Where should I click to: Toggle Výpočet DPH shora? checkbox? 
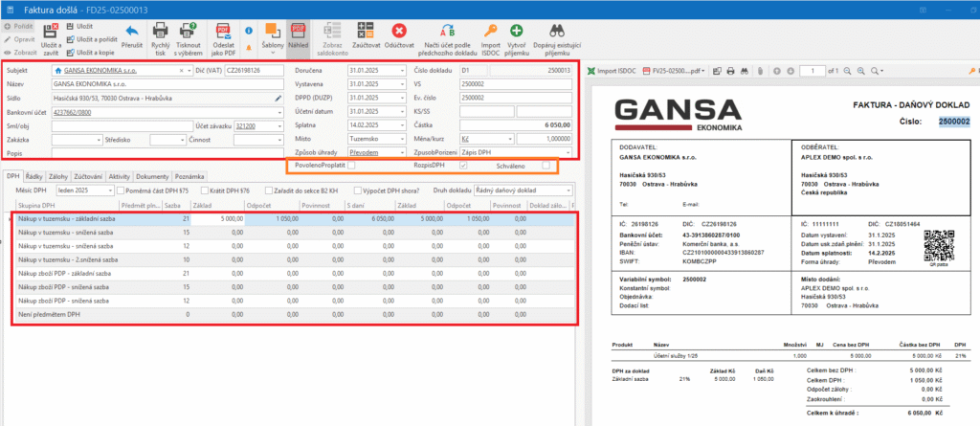(x=358, y=191)
